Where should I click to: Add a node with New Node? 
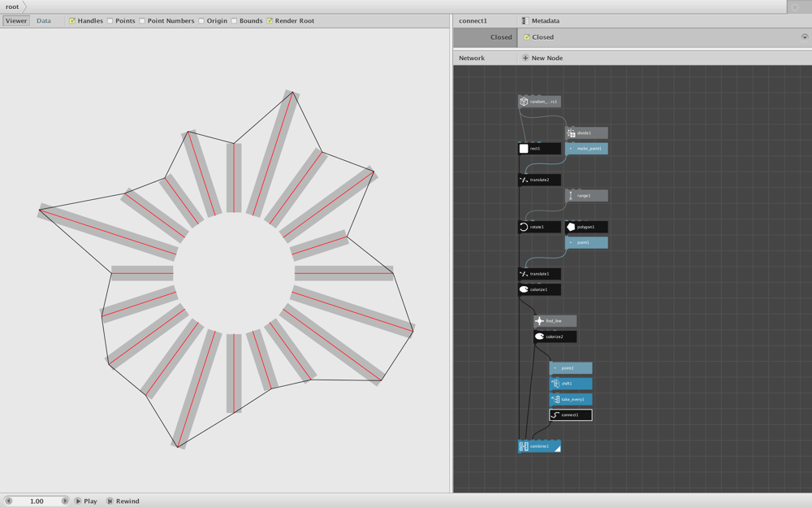click(542, 58)
